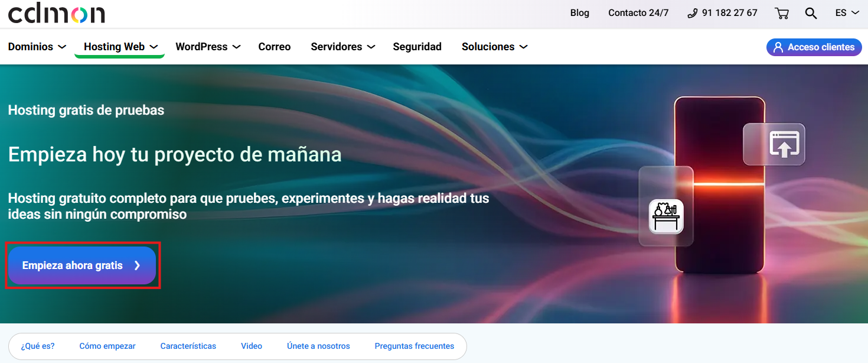Image resolution: width=868 pixels, height=363 pixels.
Task: Click the phone number 91 182 27 67
Action: pos(723,13)
